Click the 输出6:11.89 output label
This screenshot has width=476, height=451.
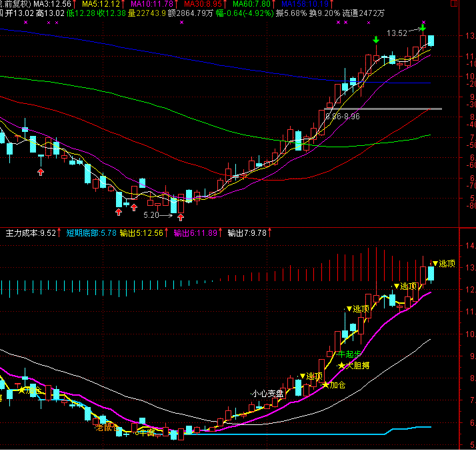[195, 233]
